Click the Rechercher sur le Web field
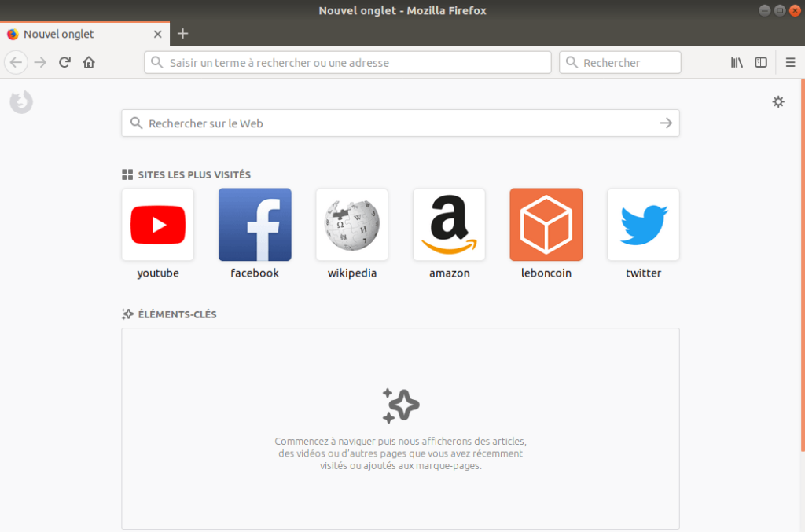This screenshot has width=805, height=532. 400,123
